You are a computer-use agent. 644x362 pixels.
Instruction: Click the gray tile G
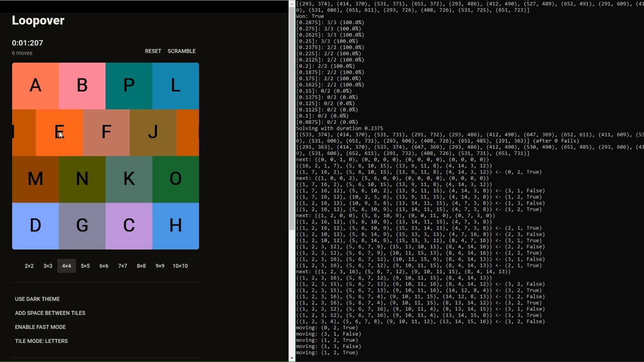(x=82, y=226)
